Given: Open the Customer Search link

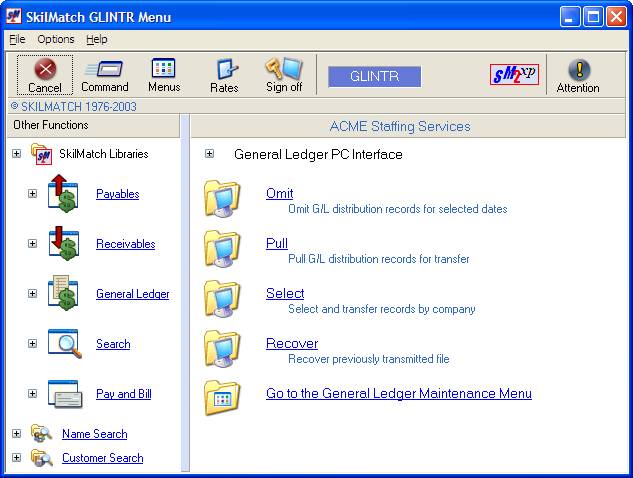Looking at the screenshot, I should click(103, 458).
